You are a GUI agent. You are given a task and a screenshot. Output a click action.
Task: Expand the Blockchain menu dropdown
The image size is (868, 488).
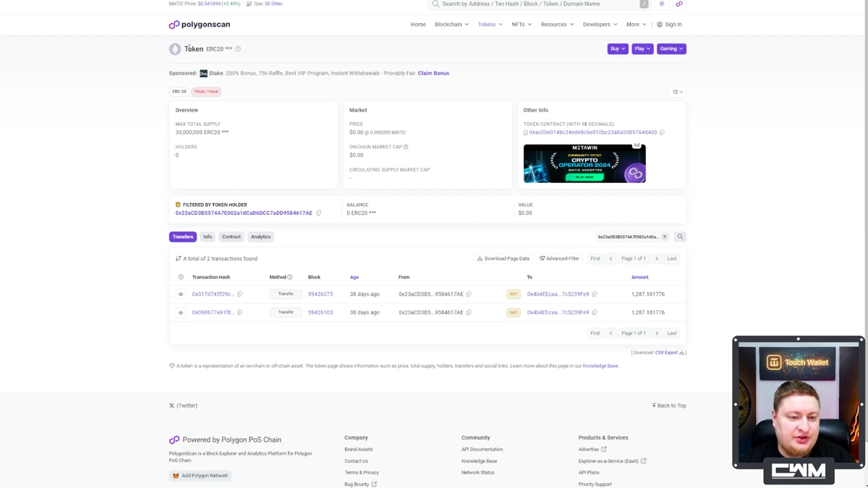(x=451, y=25)
